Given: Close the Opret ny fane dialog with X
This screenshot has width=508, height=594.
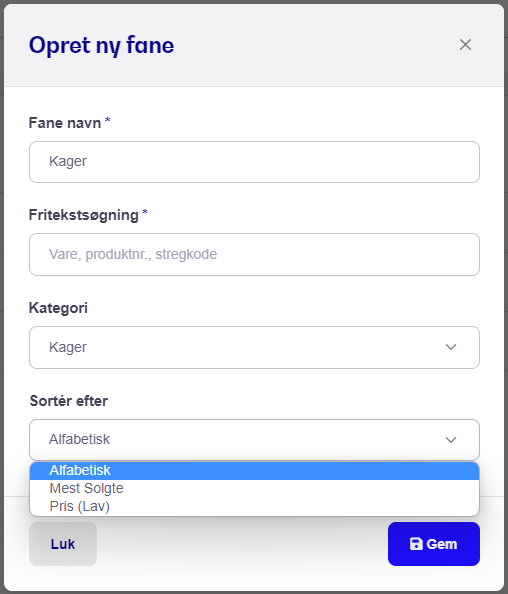Looking at the screenshot, I should (x=465, y=45).
